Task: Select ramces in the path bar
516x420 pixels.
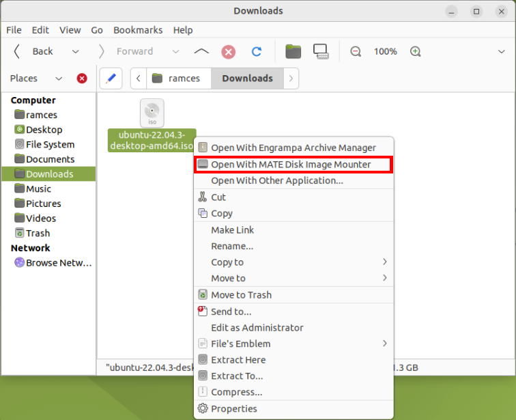Action: click(x=179, y=79)
